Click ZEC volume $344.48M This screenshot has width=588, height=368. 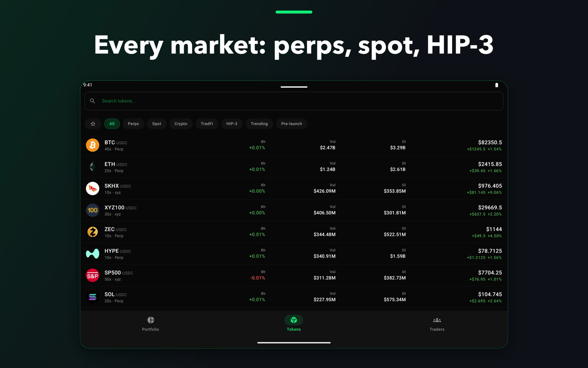tap(325, 234)
